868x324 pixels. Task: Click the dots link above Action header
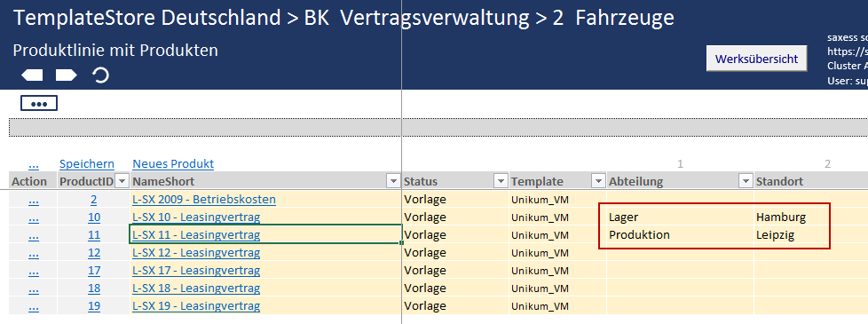[x=33, y=164]
